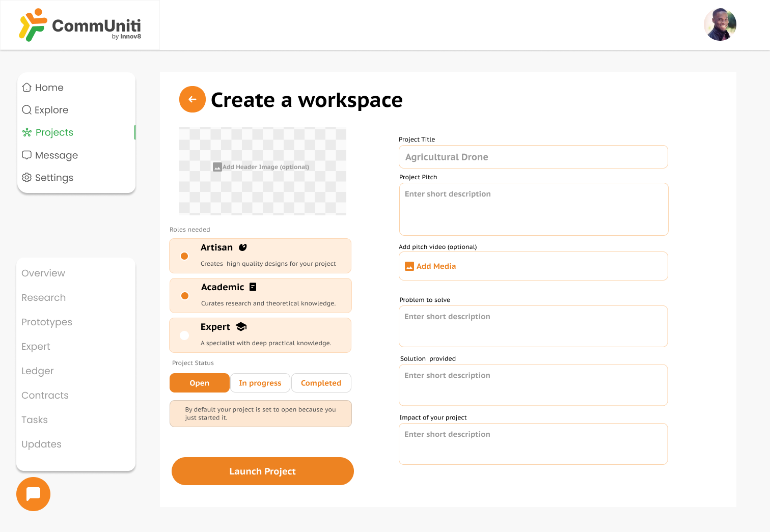Enable the Expert role radio button
770x532 pixels.
coord(185,335)
